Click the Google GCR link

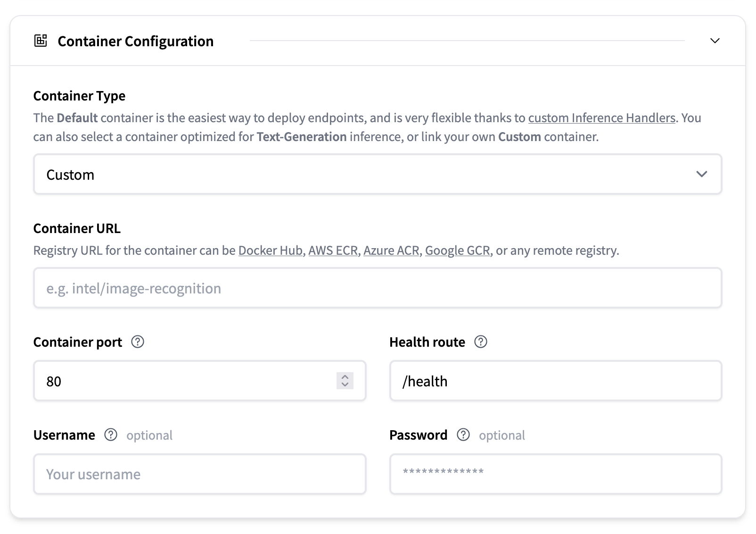[x=457, y=250]
